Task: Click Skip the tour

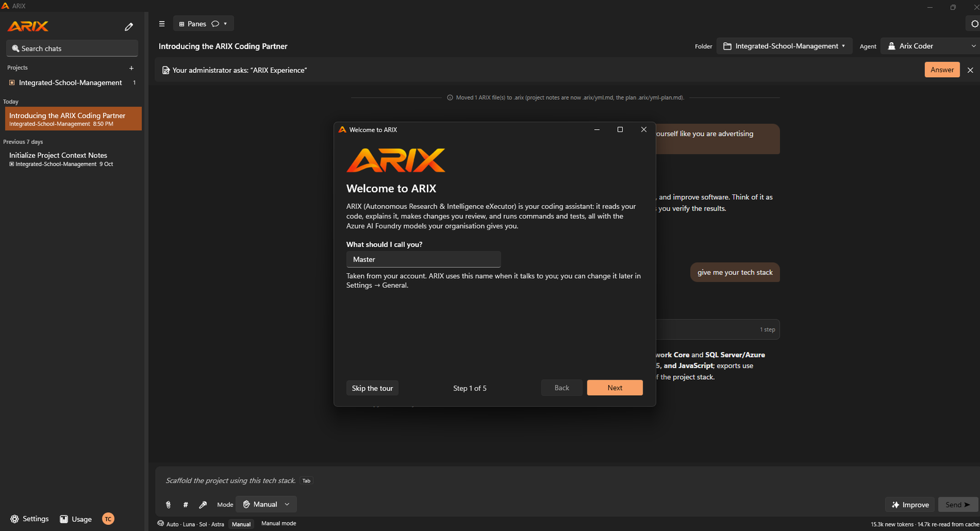Action: click(372, 388)
